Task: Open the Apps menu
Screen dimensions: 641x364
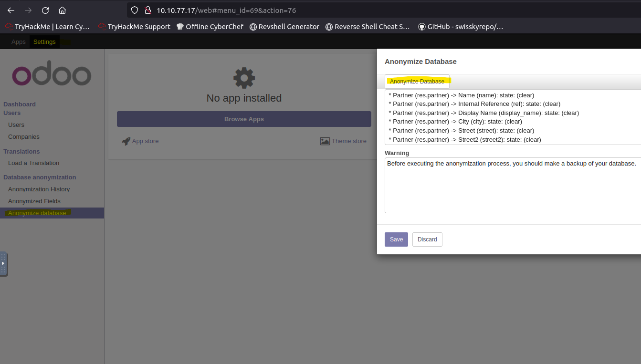Action: [19, 42]
